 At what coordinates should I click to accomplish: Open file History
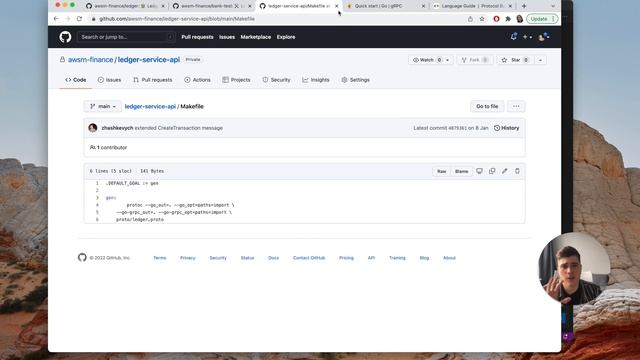tap(506, 128)
